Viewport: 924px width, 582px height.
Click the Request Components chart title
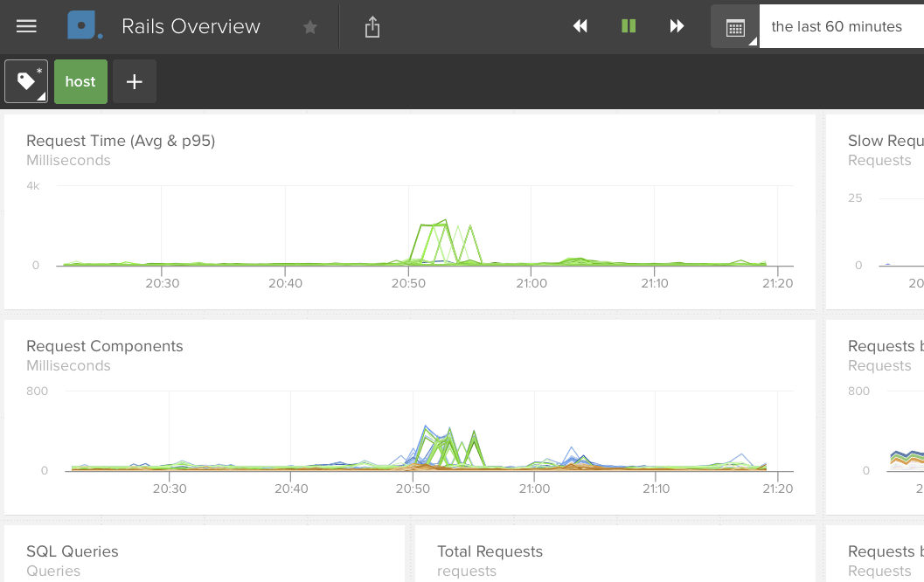tap(105, 346)
